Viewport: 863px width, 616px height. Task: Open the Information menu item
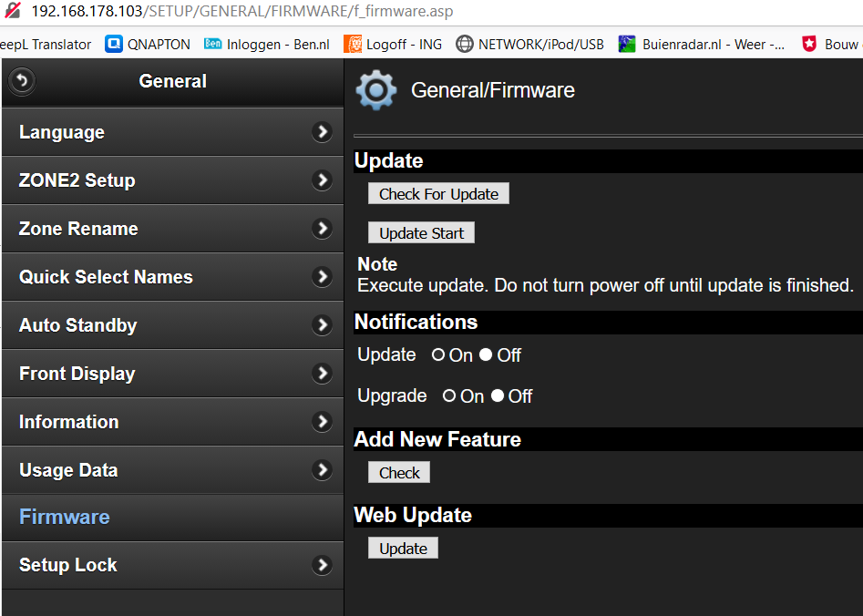173,422
